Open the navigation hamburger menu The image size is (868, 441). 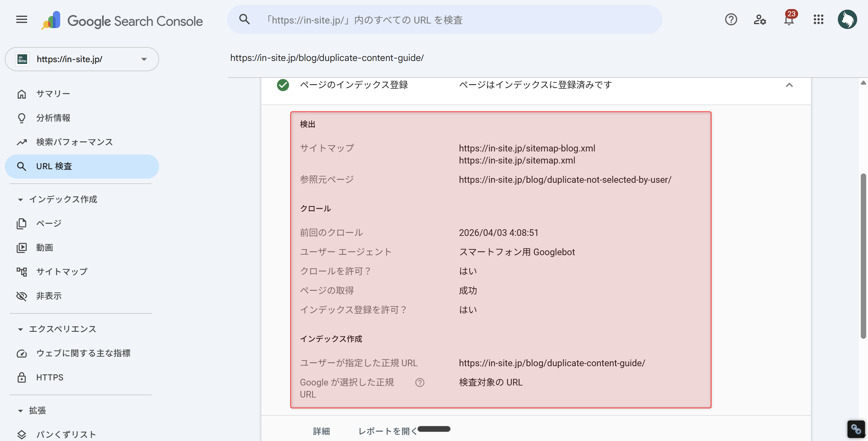click(x=21, y=20)
